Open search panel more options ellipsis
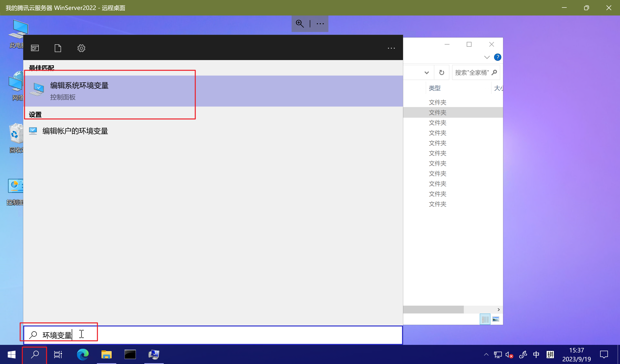This screenshot has width=620, height=364. click(391, 48)
